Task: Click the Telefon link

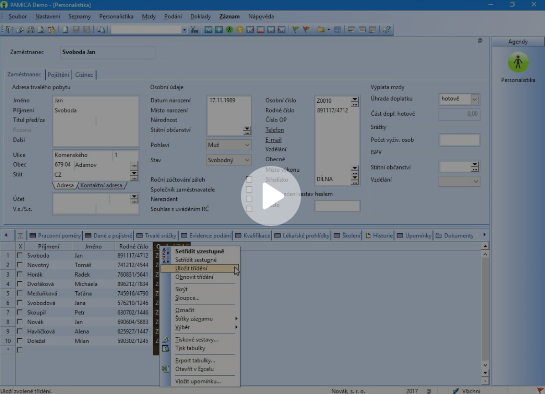Action: click(275, 130)
